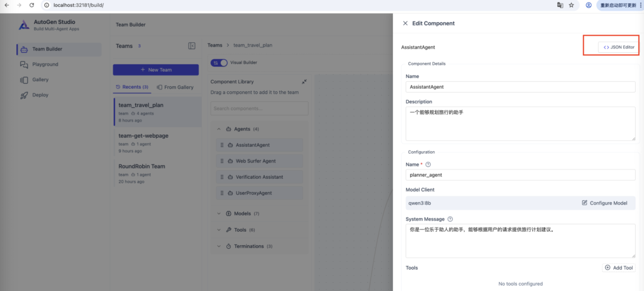Select the Web Surfer Agent component
The width and height of the screenshot is (644, 291).
(x=259, y=161)
